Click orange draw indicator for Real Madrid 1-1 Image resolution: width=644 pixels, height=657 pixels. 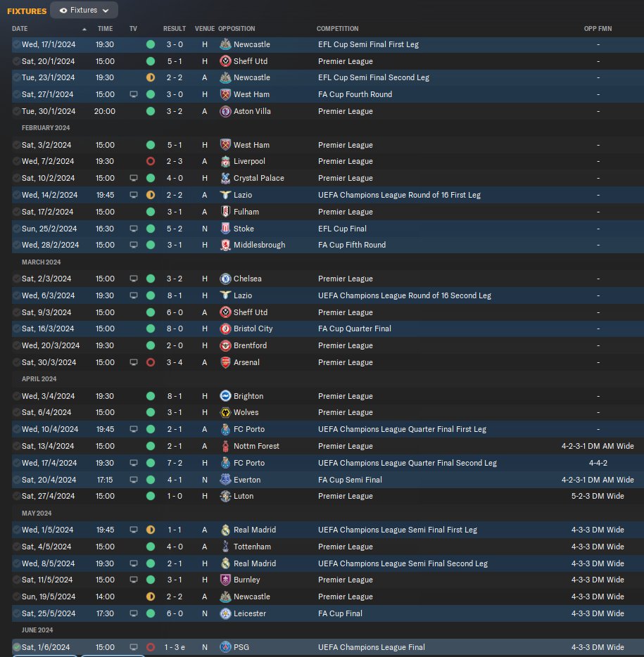(151, 530)
